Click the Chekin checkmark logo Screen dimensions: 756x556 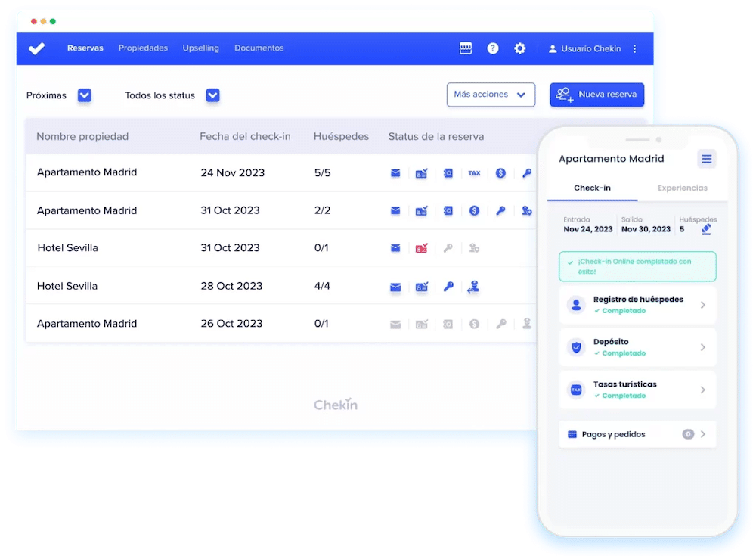pyautogui.click(x=36, y=48)
